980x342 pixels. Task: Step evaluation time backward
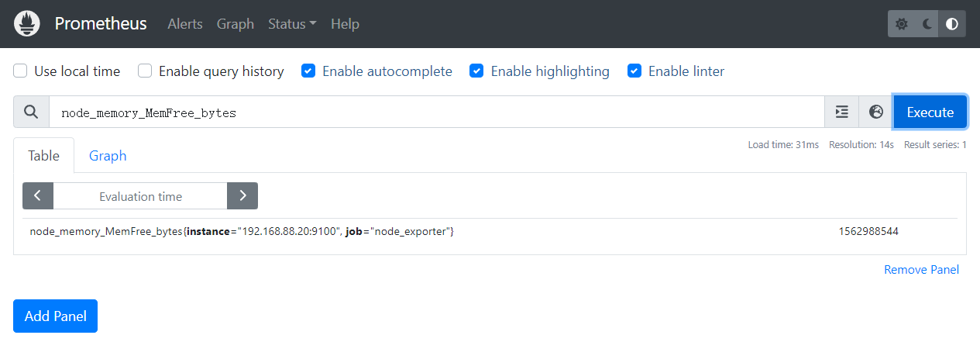[38, 196]
